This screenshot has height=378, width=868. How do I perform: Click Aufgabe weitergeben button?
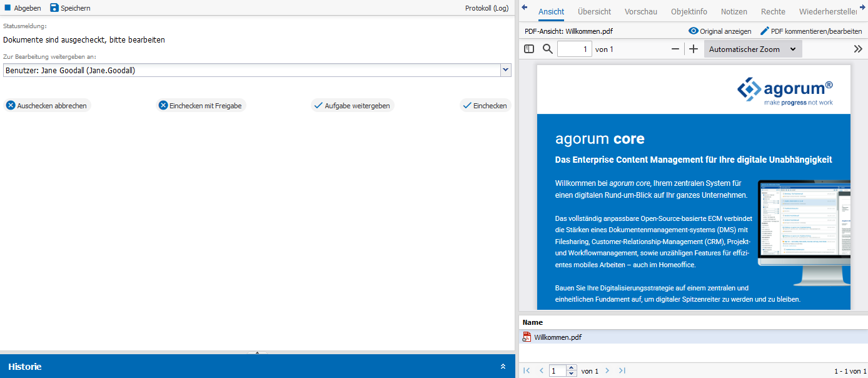(353, 106)
